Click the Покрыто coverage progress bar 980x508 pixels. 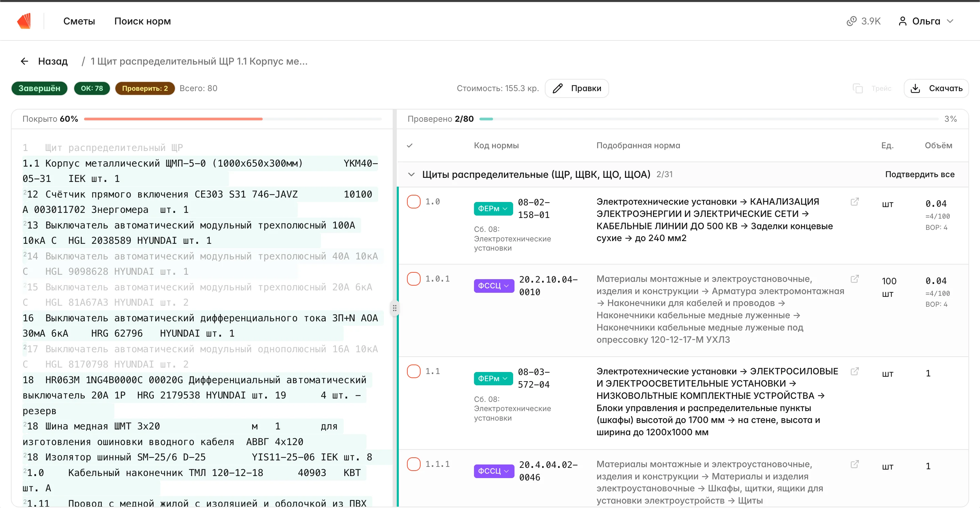pos(232,119)
